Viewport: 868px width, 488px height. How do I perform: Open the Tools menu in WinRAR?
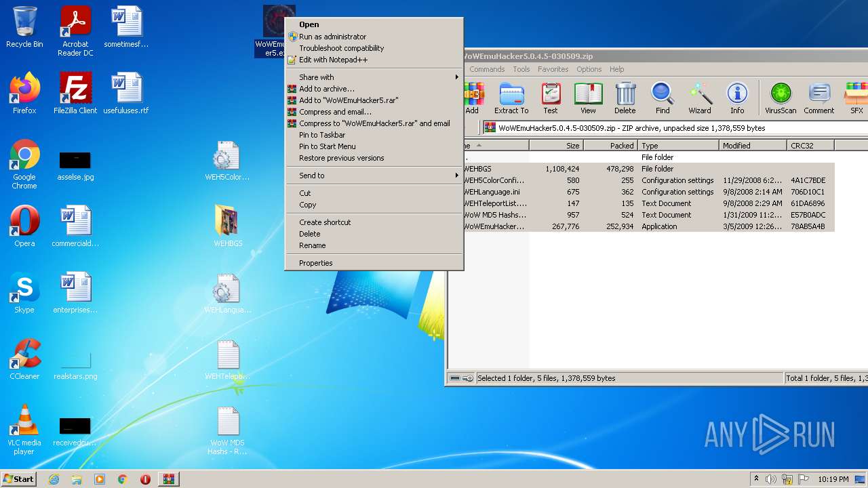coord(521,69)
